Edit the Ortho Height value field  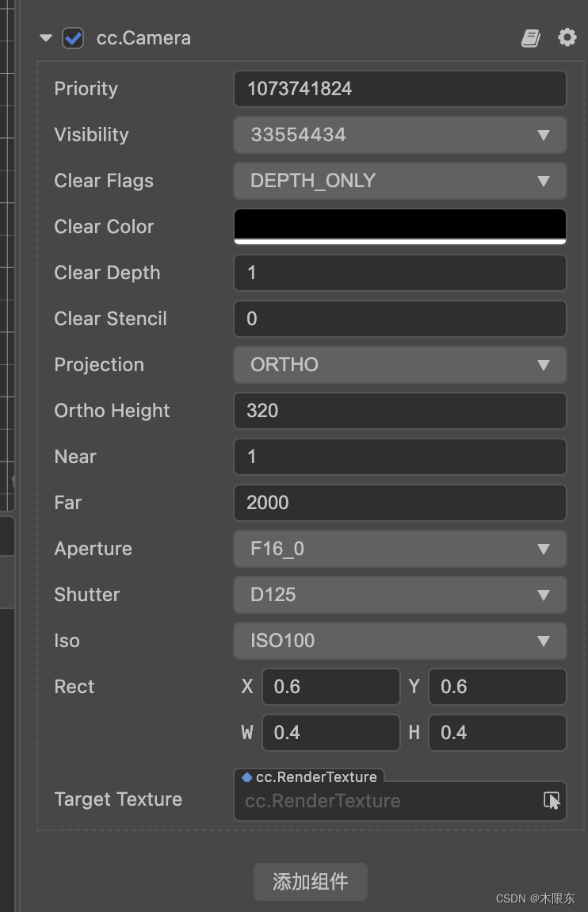click(399, 411)
